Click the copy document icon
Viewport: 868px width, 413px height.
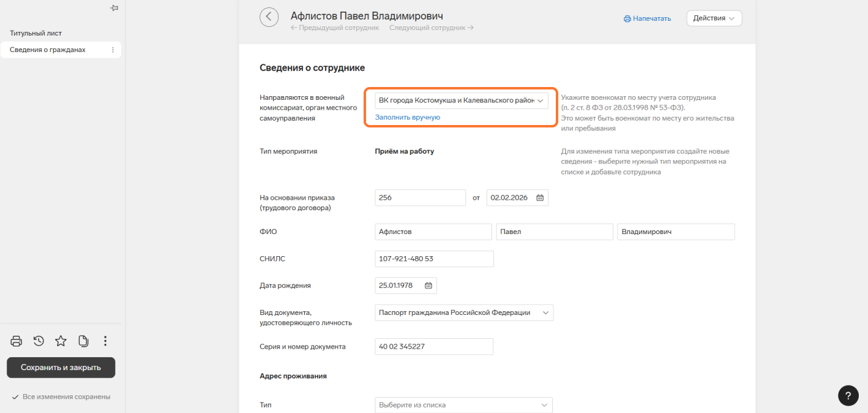point(83,341)
